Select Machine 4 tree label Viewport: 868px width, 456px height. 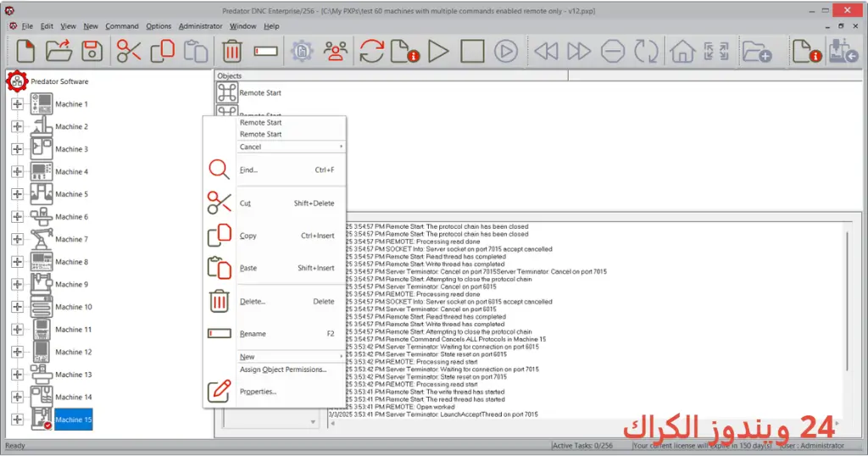tap(71, 171)
